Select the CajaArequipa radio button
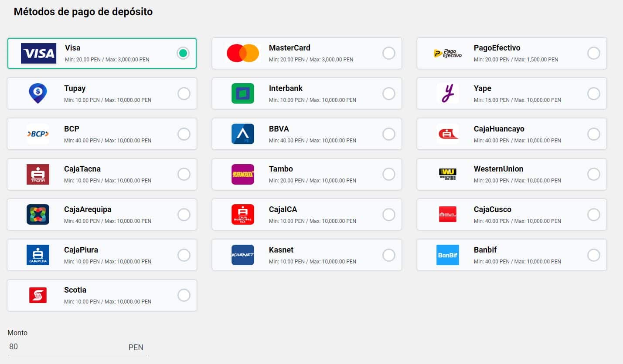The width and height of the screenshot is (623, 364). tap(184, 215)
